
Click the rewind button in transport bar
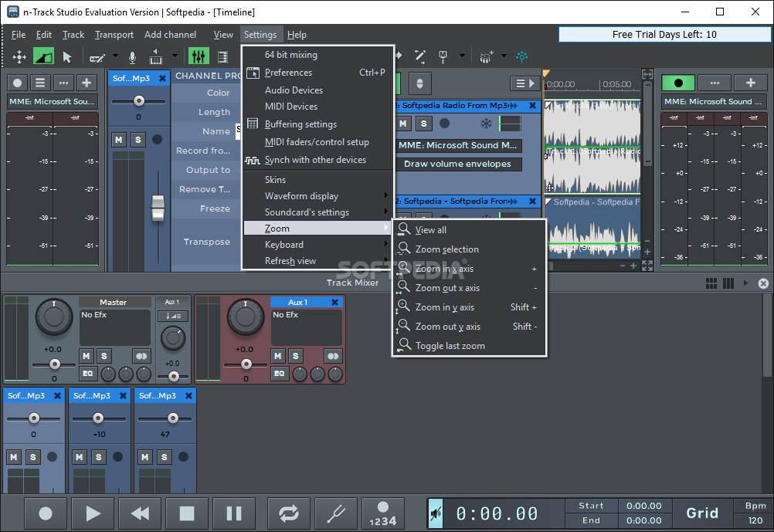pos(140,513)
